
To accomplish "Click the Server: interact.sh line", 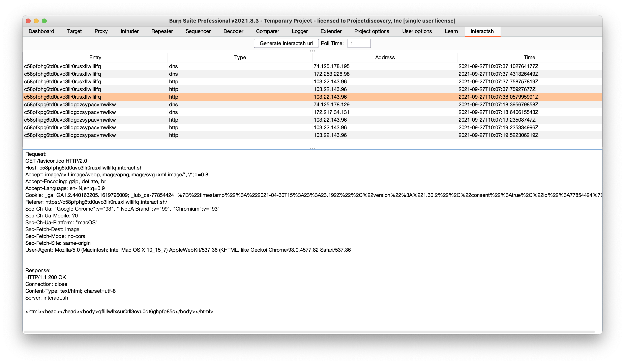I will (47, 298).
